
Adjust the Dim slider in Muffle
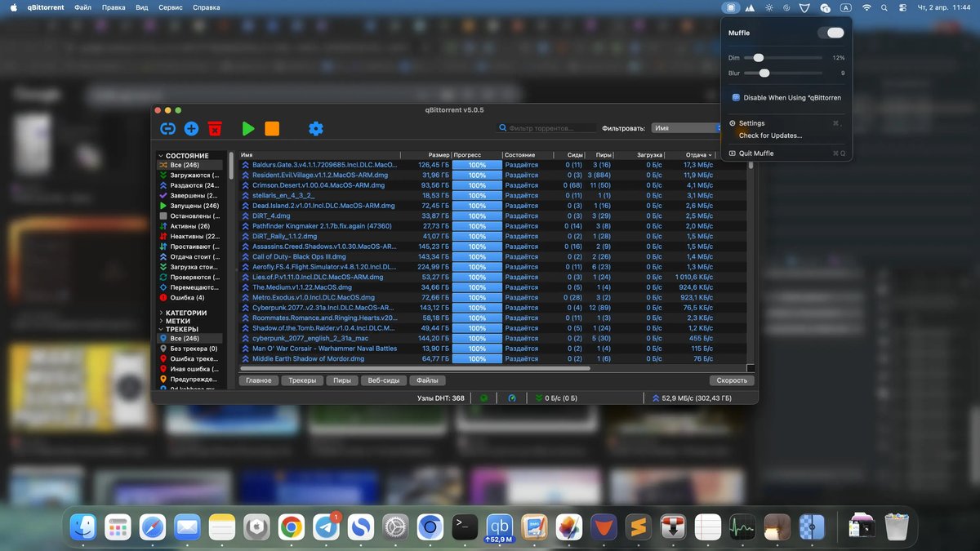[758, 57]
